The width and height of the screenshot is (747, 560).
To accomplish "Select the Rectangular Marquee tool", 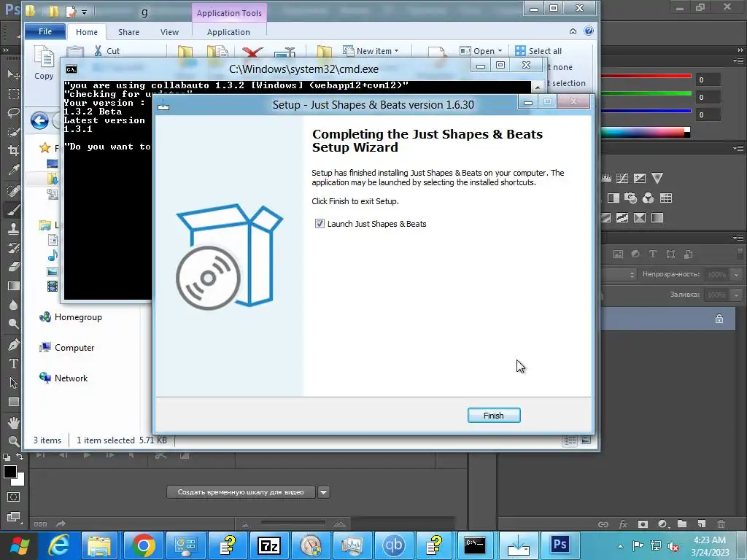I will pyautogui.click(x=13, y=93).
